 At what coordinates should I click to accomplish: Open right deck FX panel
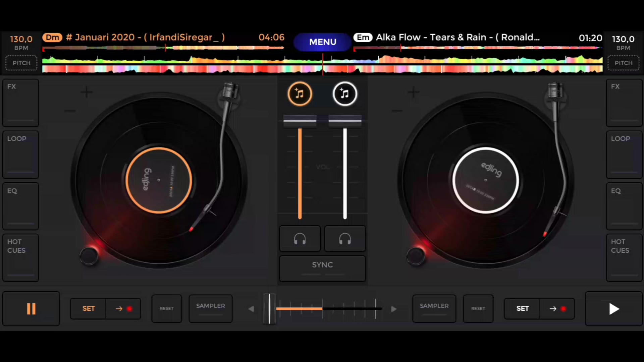pyautogui.click(x=624, y=103)
